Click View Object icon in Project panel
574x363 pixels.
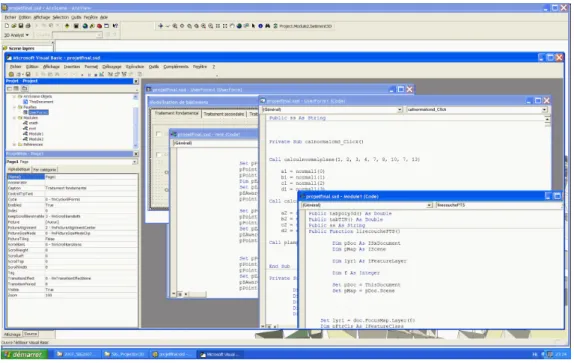click(x=16, y=89)
